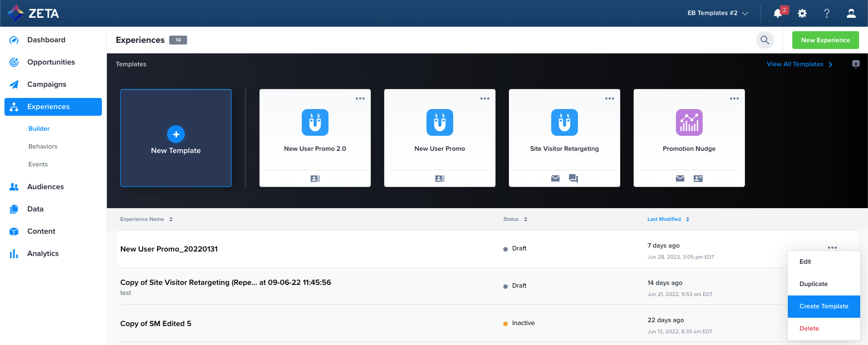Open three-dot menu on Site Visitor Retargeting
The height and width of the screenshot is (345, 868).
pos(610,98)
